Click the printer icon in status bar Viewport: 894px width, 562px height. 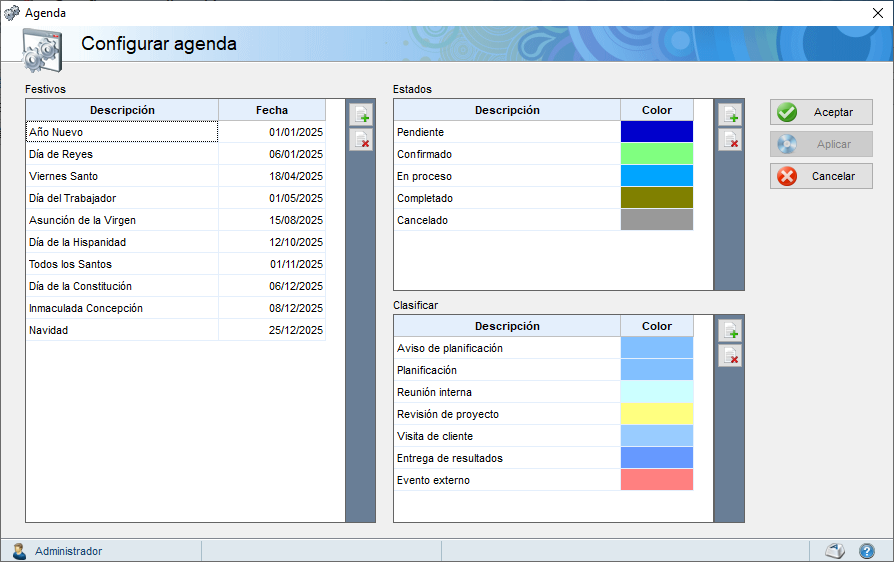pos(835,551)
